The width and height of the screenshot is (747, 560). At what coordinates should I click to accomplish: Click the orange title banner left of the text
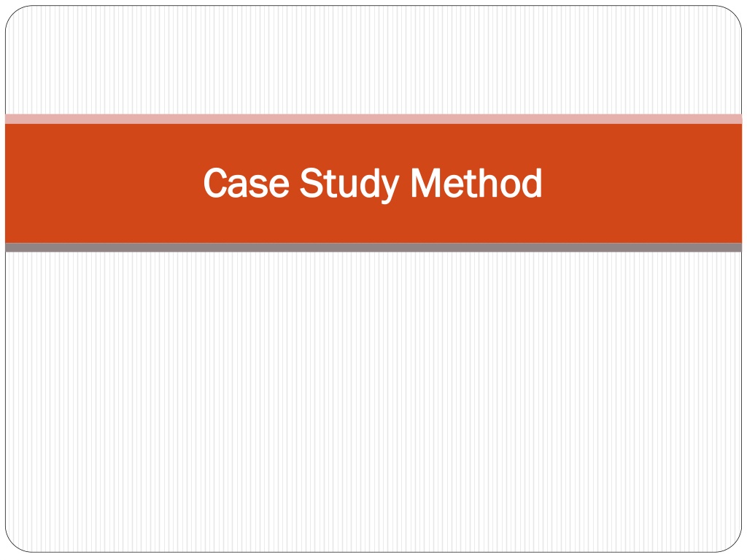104,183
